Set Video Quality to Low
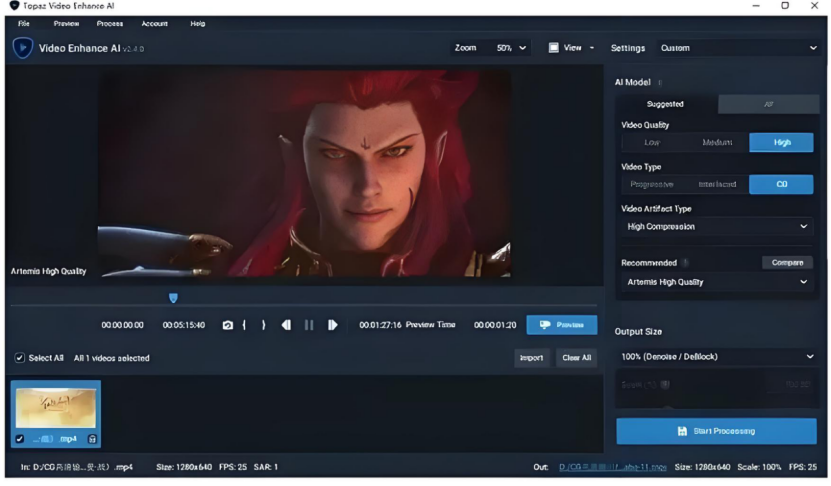This screenshot has width=831, height=486. pos(652,143)
